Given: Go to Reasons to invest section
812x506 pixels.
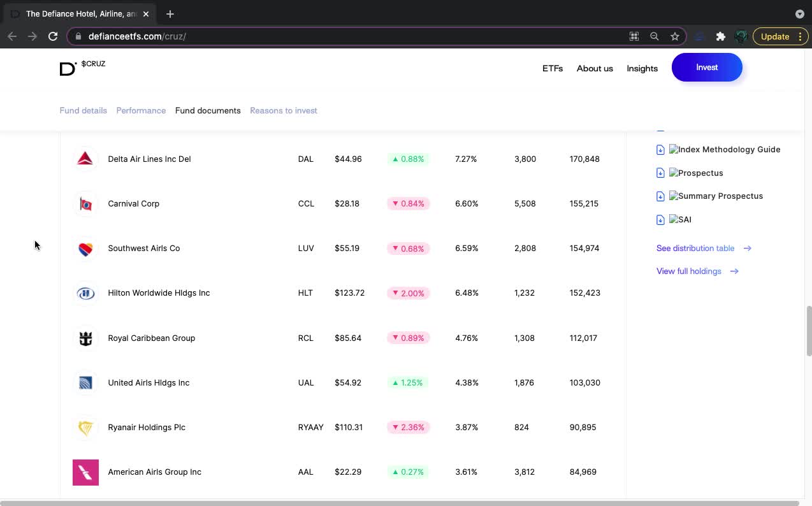Looking at the screenshot, I should (x=284, y=110).
